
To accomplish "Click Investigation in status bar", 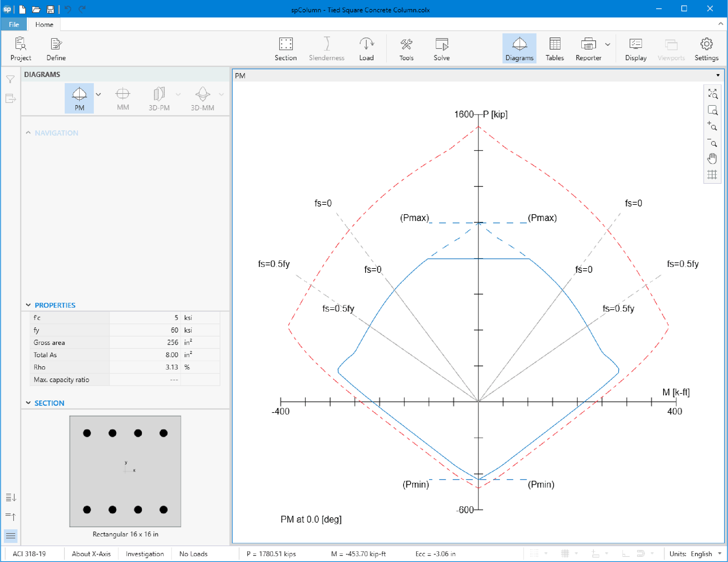I will coord(145,554).
